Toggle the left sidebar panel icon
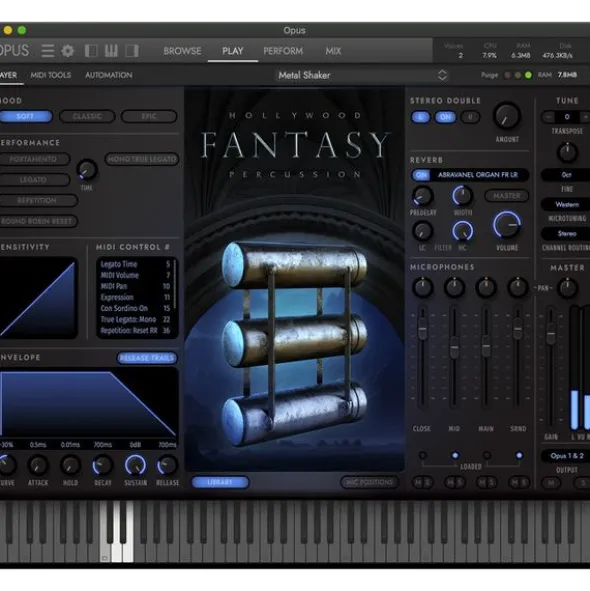Viewport: 590px width, 591px height. (91, 51)
